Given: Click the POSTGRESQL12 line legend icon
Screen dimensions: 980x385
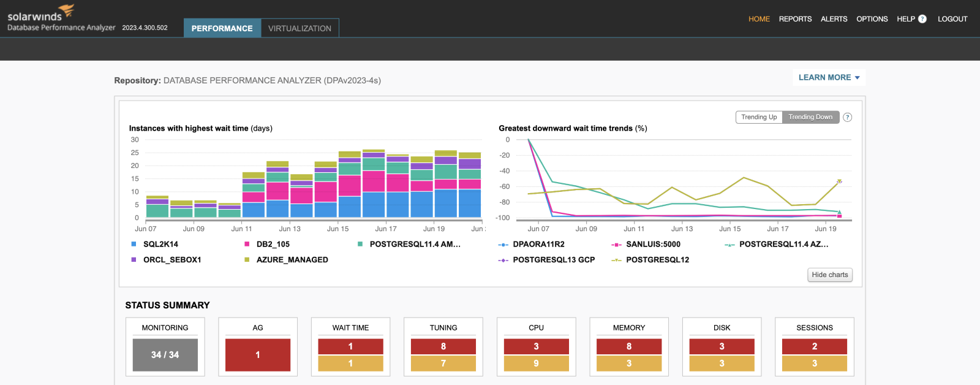Looking at the screenshot, I should pyautogui.click(x=616, y=260).
